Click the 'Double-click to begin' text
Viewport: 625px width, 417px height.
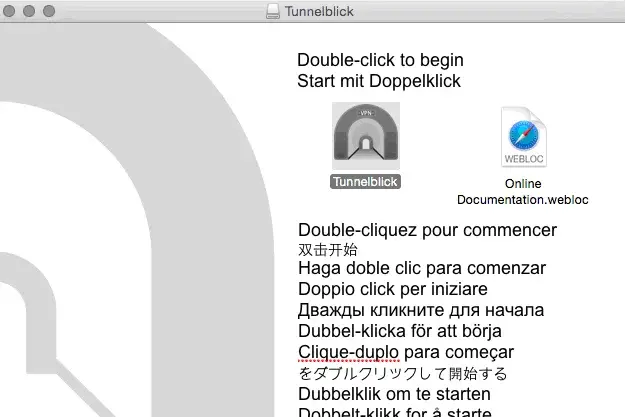tap(380, 60)
